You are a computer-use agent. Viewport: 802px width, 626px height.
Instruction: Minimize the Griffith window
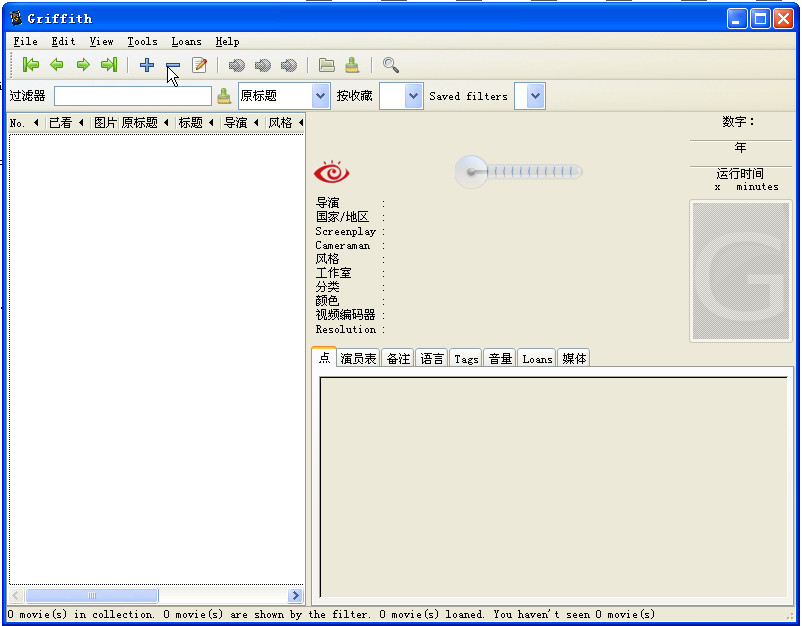[x=737, y=19]
